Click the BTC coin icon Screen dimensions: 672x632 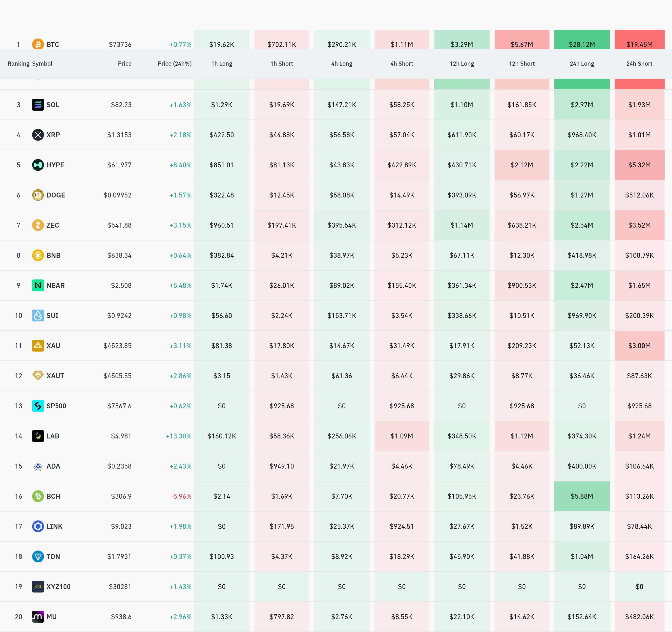[x=38, y=44]
